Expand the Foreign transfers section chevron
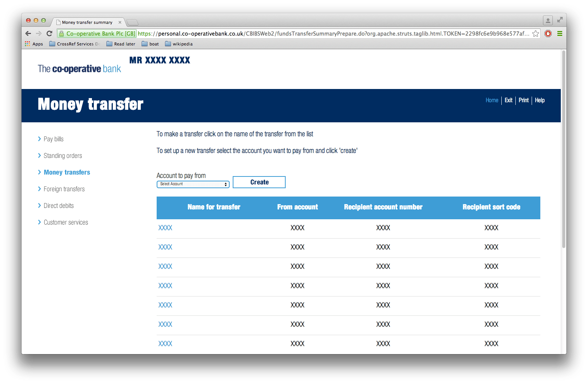 pyautogui.click(x=40, y=189)
